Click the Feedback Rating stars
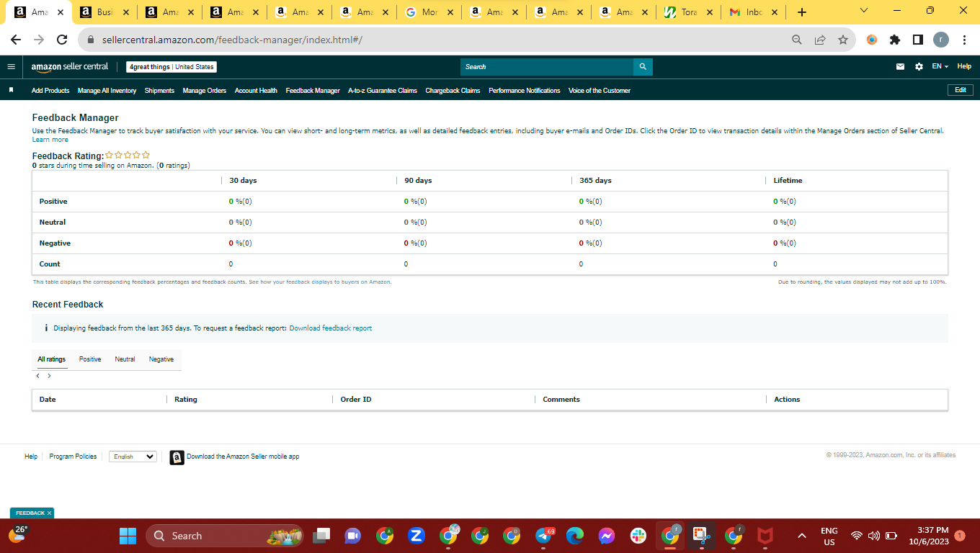 click(128, 155)
